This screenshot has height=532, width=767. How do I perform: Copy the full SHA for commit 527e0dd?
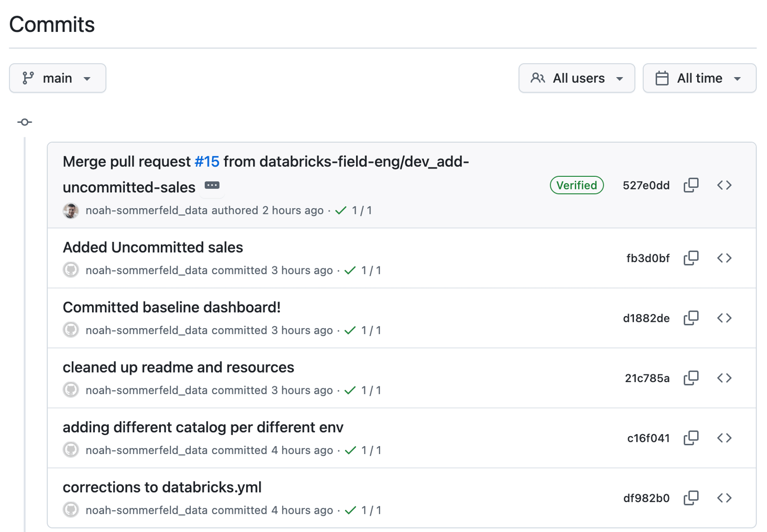(691, 185)
